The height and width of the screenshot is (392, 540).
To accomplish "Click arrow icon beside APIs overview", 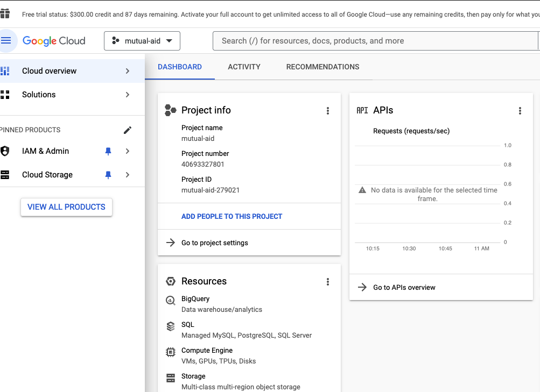I will (x=362, y=287).
